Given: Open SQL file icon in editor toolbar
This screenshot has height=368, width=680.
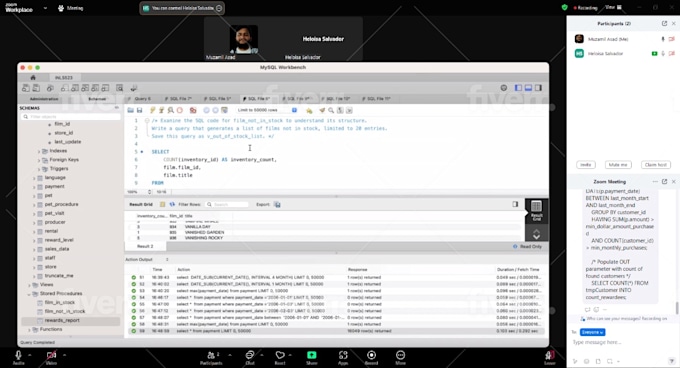Looking at the screenshot, I should click(x=131, y=111).
